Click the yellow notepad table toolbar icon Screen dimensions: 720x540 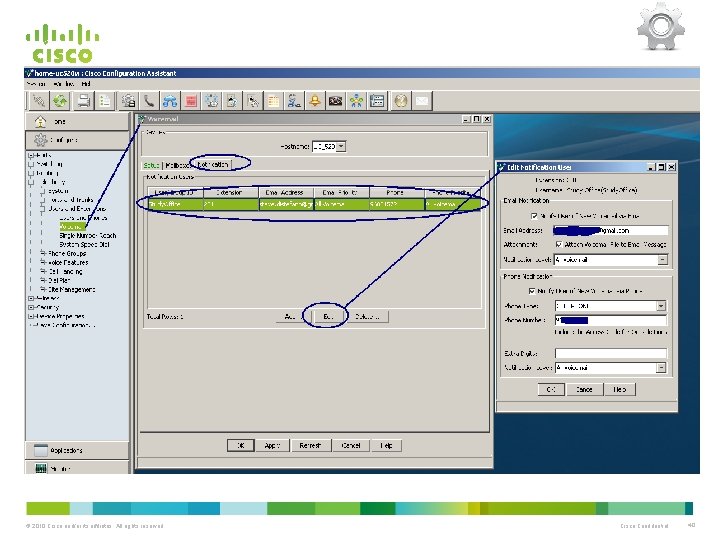coord(273,101)
